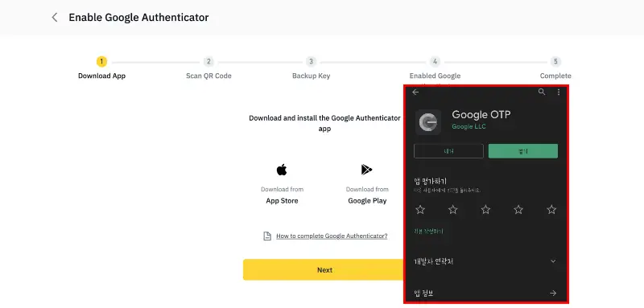Click the document icon beside the help link

point(267,236)
